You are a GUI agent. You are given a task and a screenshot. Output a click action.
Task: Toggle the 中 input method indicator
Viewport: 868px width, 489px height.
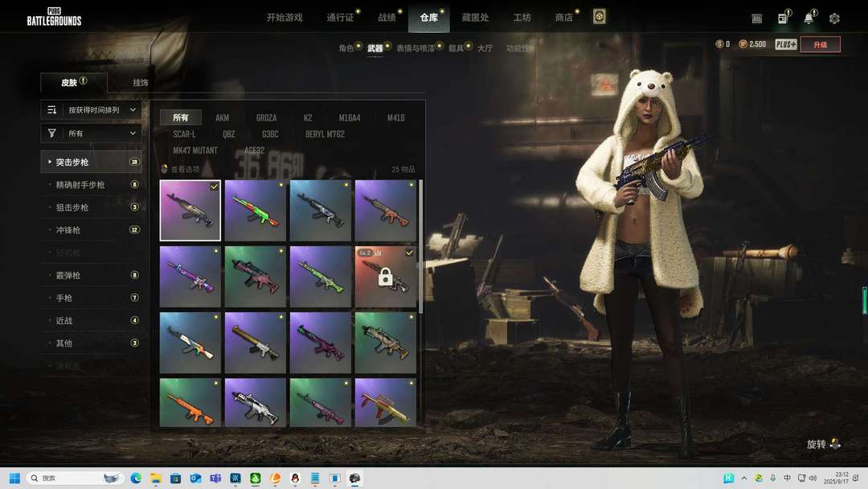click(787, 478)
